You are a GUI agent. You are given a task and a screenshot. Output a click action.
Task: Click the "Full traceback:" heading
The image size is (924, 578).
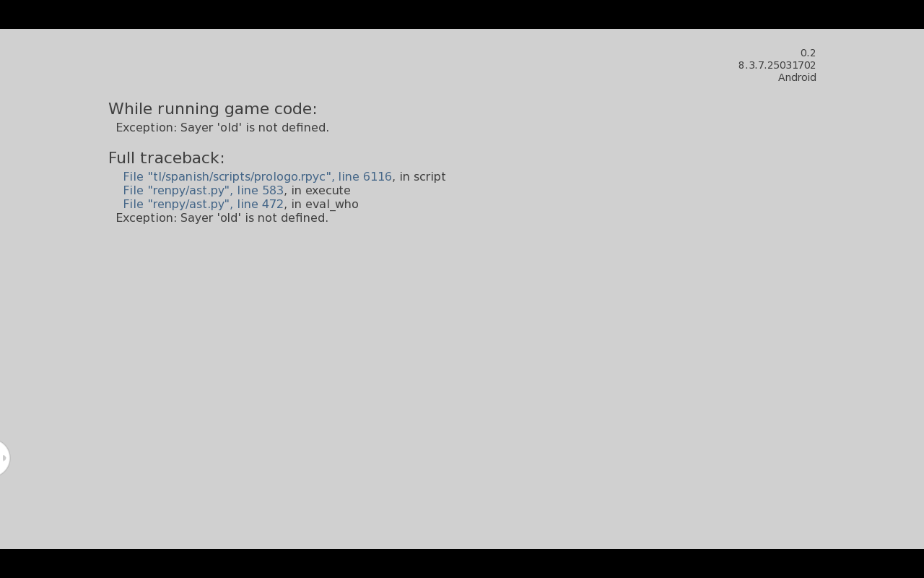coord(166,158)
